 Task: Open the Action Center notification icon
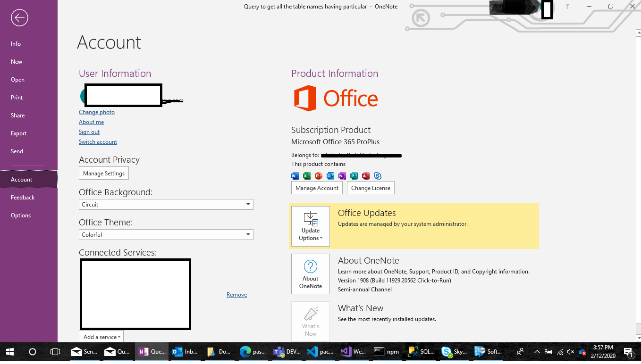click(x=629, y=352)
